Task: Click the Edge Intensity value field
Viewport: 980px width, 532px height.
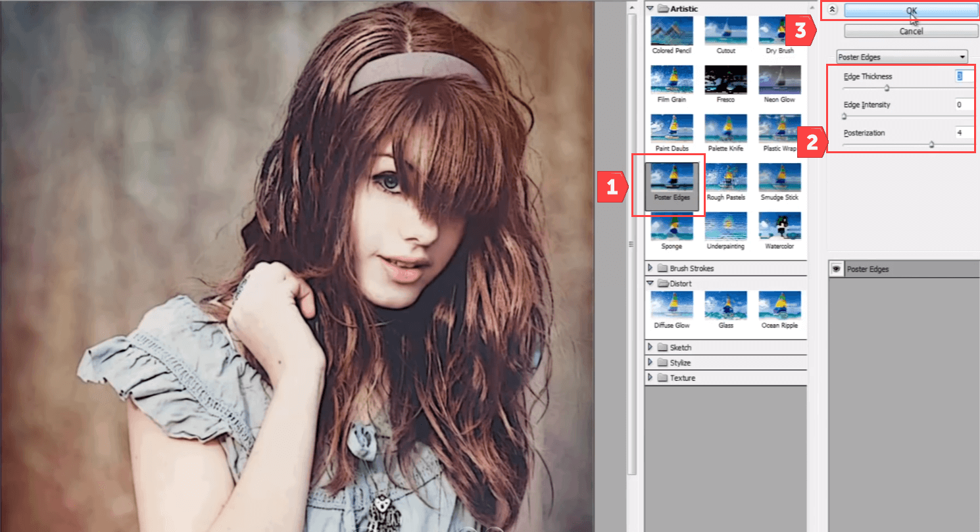Action: [x=964, y=105]
